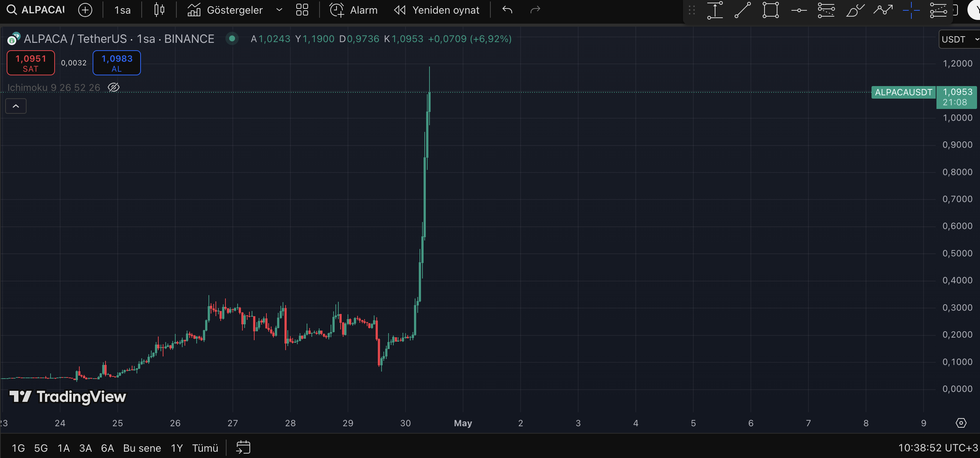
Task: Click the 0,0032 spread value
Action: 74,63
